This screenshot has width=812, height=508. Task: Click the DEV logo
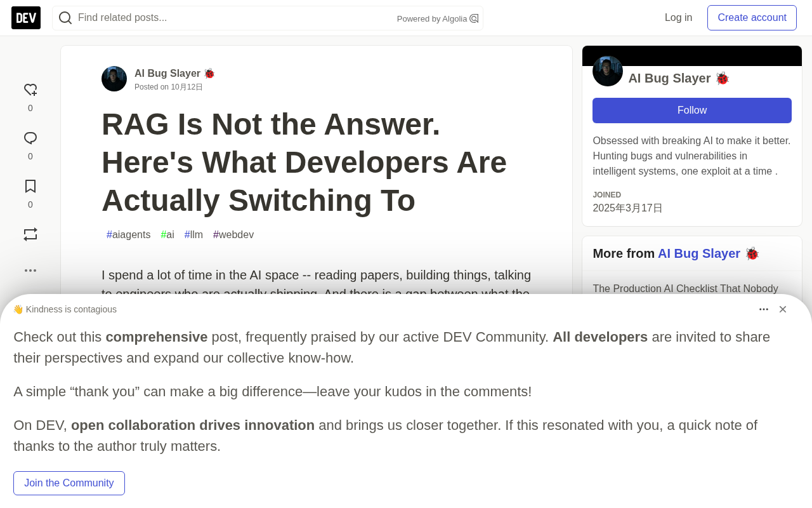click(26, 18)
